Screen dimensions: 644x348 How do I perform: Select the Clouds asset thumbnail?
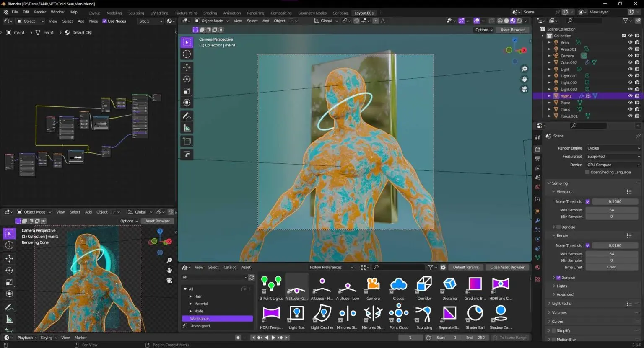pyautogui.click(x=398, y=285)
